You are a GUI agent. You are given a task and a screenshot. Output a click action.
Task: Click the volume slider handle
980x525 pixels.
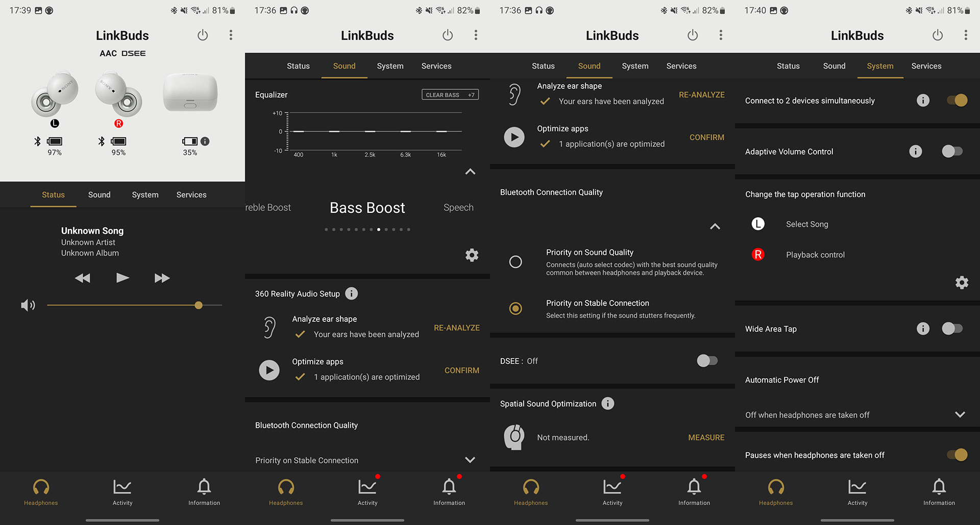[x=199, y=305]
